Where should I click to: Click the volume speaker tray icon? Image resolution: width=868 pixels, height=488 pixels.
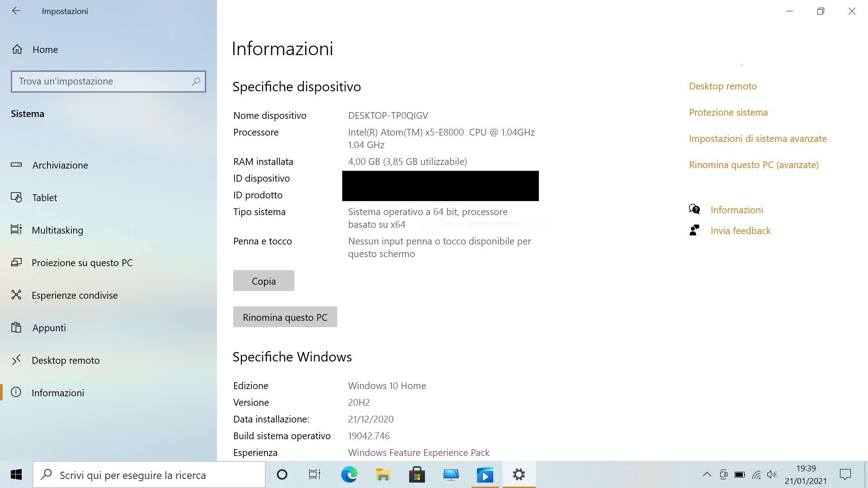(x=772, y=474)
